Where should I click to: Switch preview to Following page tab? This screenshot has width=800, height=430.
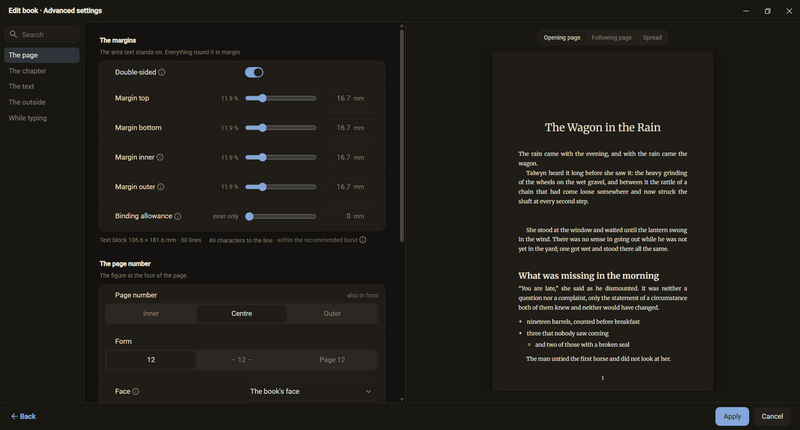[611, 37]
